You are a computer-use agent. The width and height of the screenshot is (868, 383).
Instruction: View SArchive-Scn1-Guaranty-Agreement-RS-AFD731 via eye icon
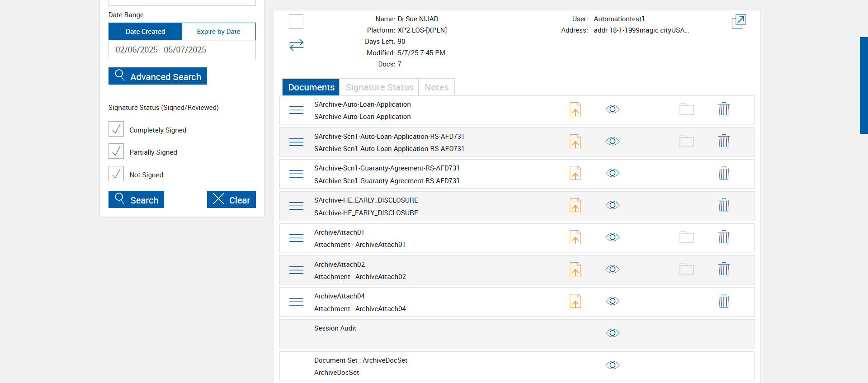613,173
